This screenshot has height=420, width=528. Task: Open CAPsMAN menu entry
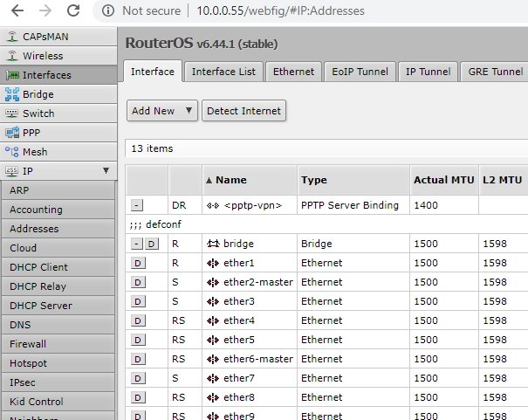point(58,37)
